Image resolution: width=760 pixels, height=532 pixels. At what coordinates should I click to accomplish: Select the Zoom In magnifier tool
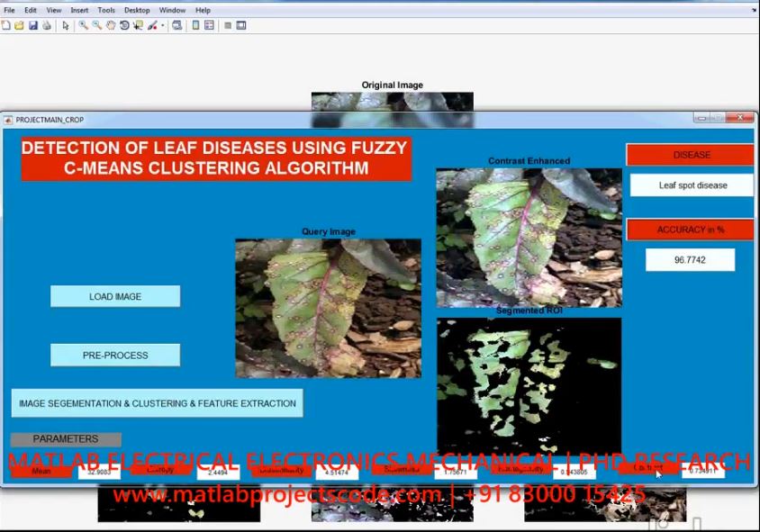83,25
